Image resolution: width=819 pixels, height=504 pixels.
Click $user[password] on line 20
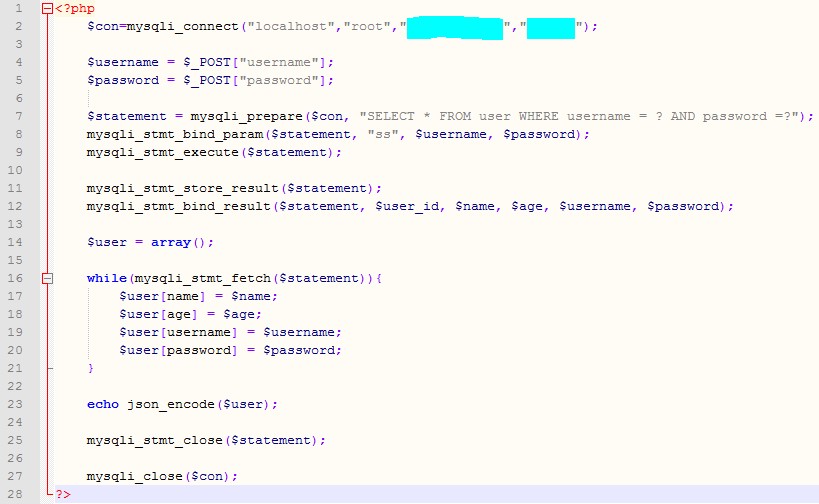coord(178,350)
